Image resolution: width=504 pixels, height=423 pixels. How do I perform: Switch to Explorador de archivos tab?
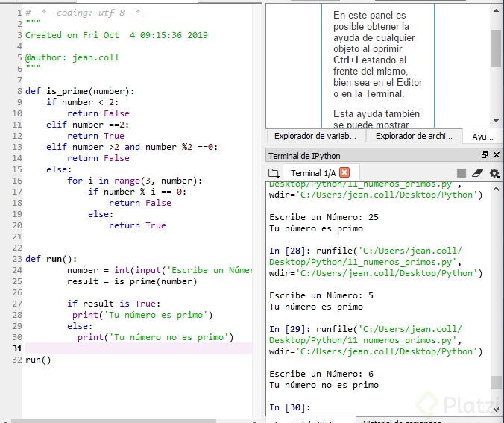[x=414, y=136]
